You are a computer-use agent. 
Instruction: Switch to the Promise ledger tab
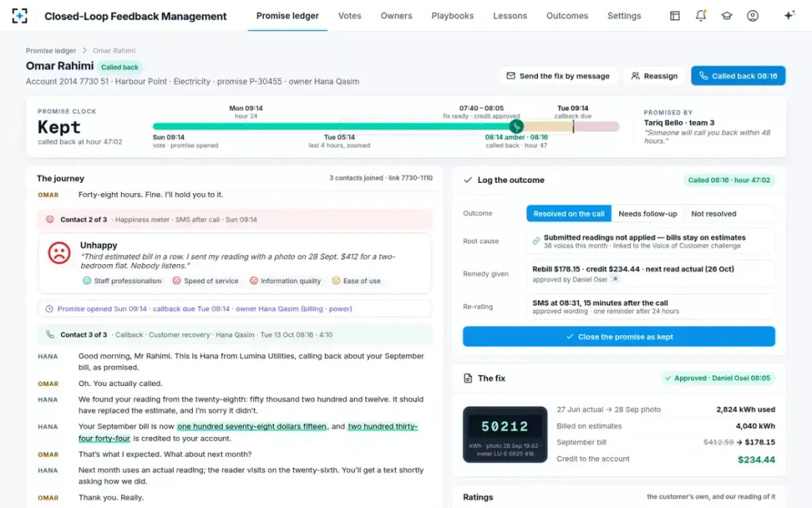point(288,16)
